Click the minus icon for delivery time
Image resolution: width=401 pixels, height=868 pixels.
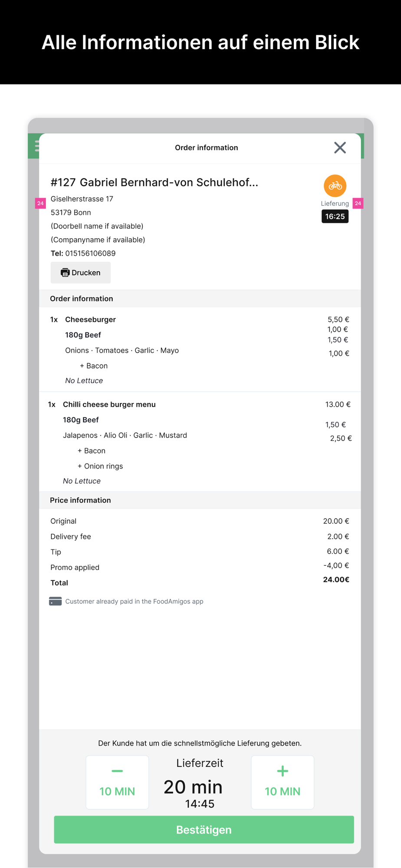click(x=117, y=771)
